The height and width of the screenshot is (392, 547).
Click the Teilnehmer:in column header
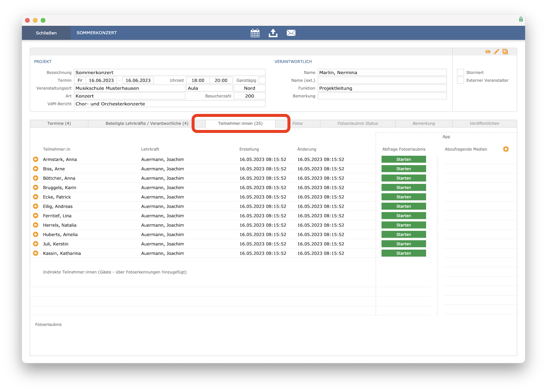point(57,149)
